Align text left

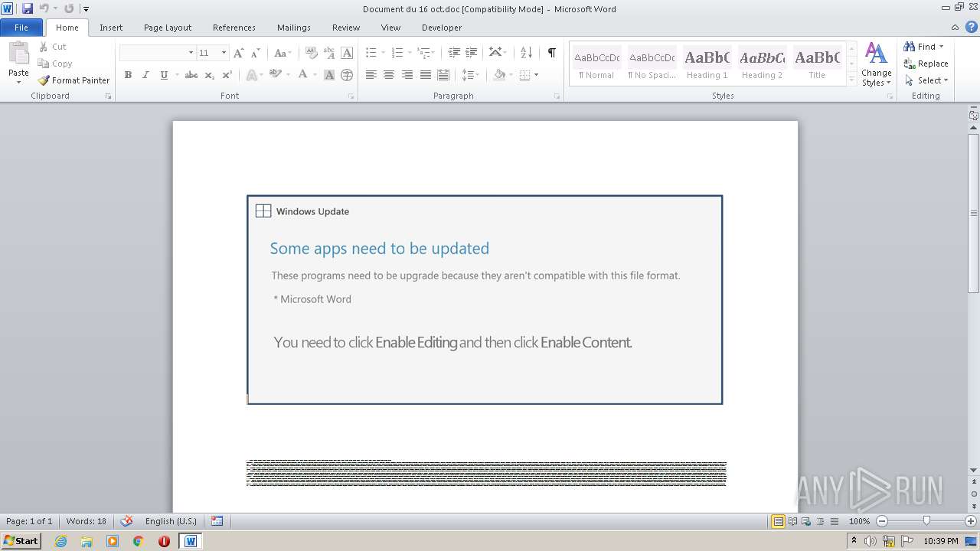pyautogui.click(x=371, y=75)
